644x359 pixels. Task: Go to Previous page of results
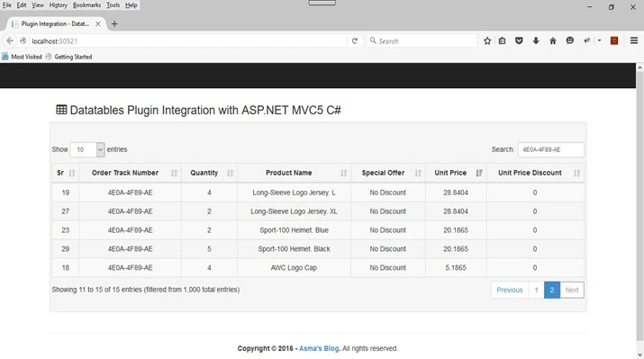pos(510,290)
